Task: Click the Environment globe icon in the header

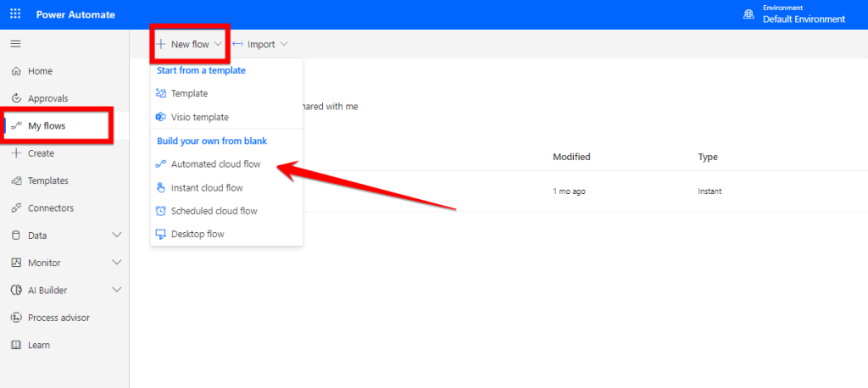Action: [x=748, y=15]
